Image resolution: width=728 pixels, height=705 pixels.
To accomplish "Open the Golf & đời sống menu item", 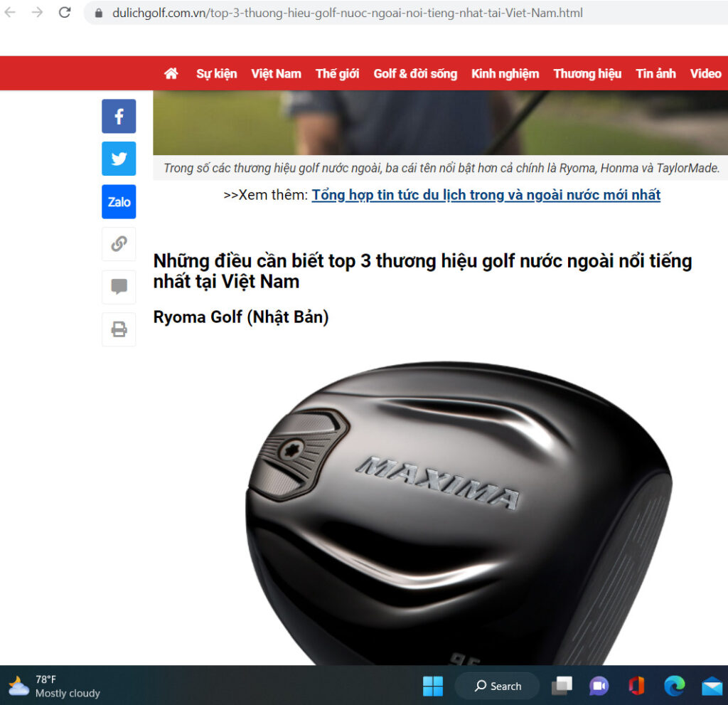I will point(415,74).
